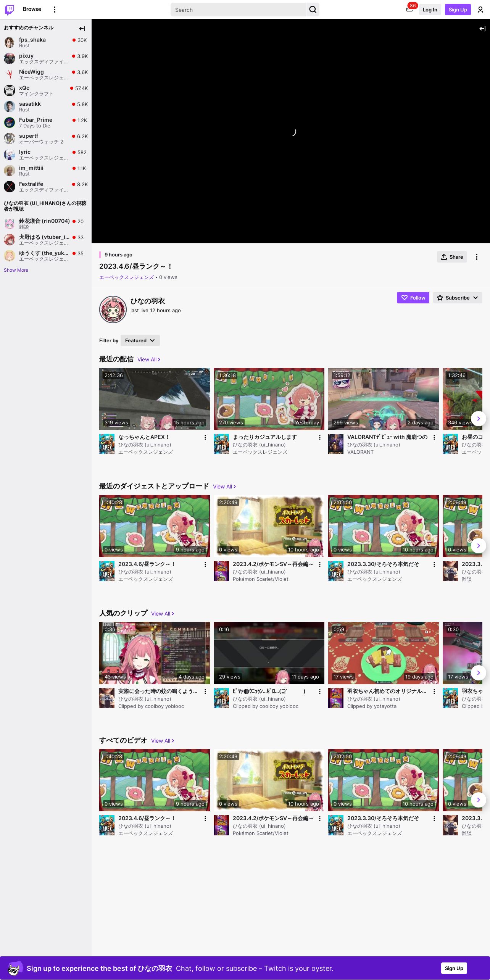The image size is (490, 980).
Task: Click the top Sign Up button
Action: click(458, 10)
